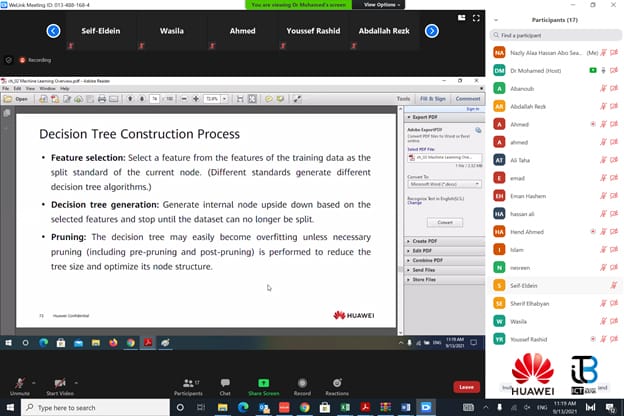Click the Record icon

(302, 383)
